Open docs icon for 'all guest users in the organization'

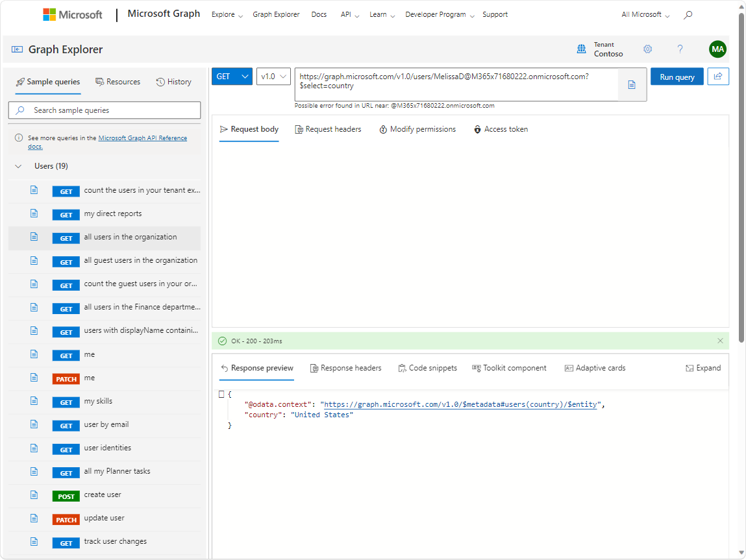tap(34, 260)
